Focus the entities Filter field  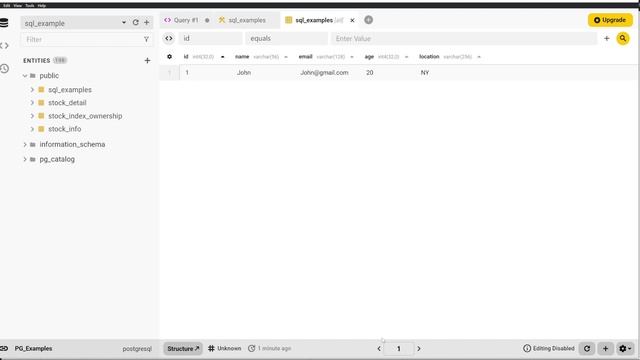(x=82, y=40)
